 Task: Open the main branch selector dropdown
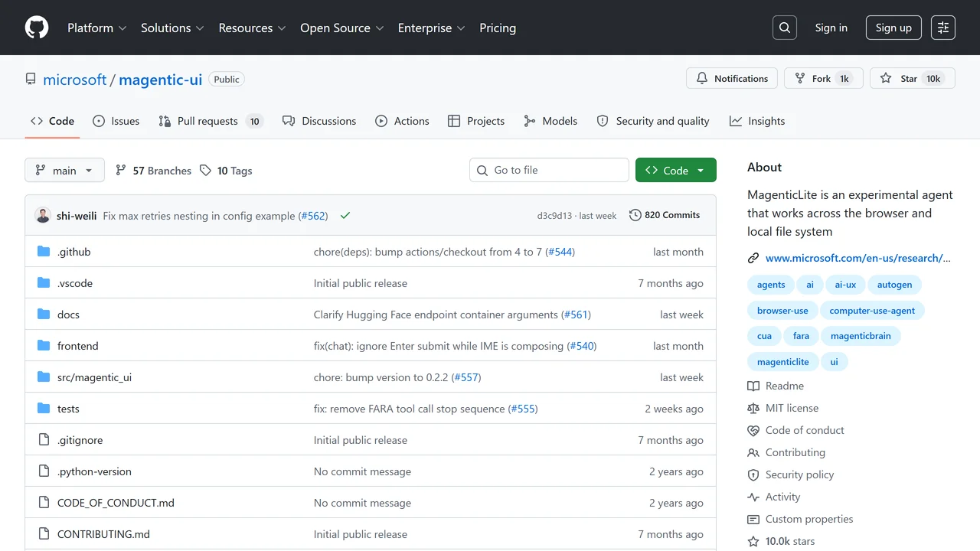(x=64, y=170)
